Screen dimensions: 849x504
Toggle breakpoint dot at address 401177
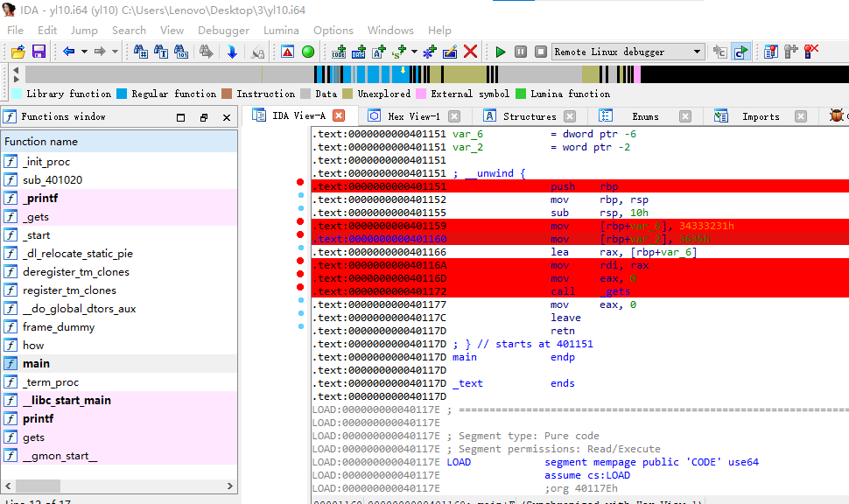click(301, 300)
